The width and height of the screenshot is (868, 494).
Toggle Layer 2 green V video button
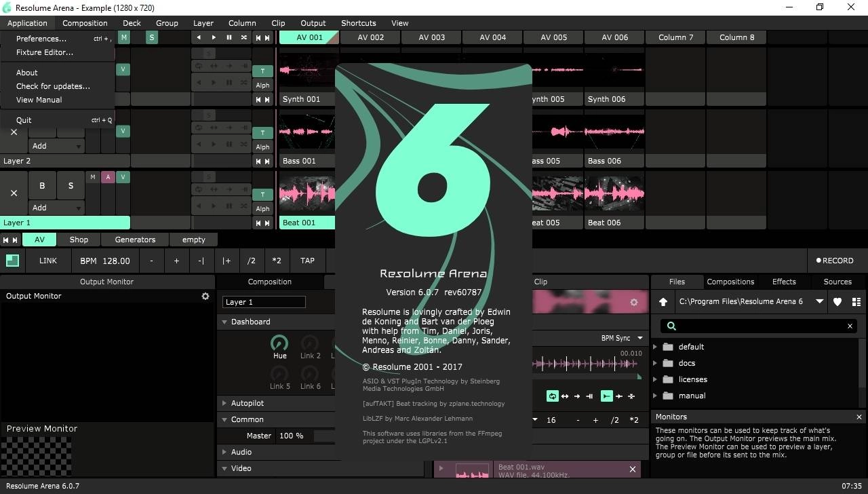[123, 131]
